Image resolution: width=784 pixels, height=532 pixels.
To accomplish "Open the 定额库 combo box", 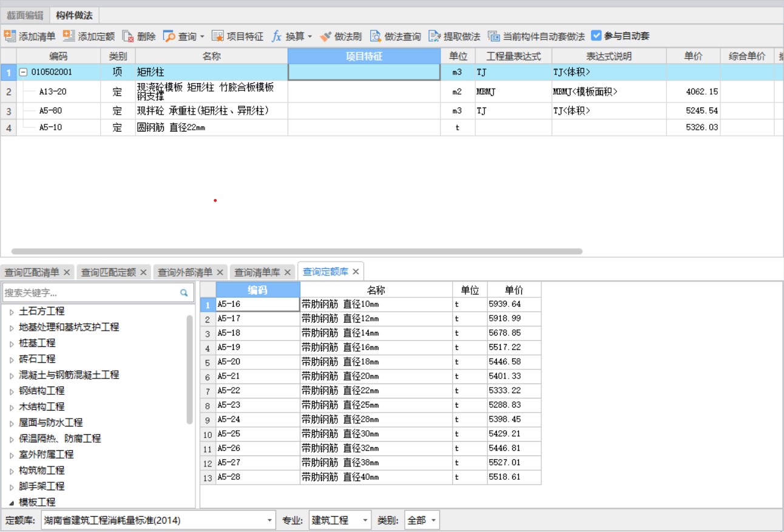I will (x=158, y=520).
